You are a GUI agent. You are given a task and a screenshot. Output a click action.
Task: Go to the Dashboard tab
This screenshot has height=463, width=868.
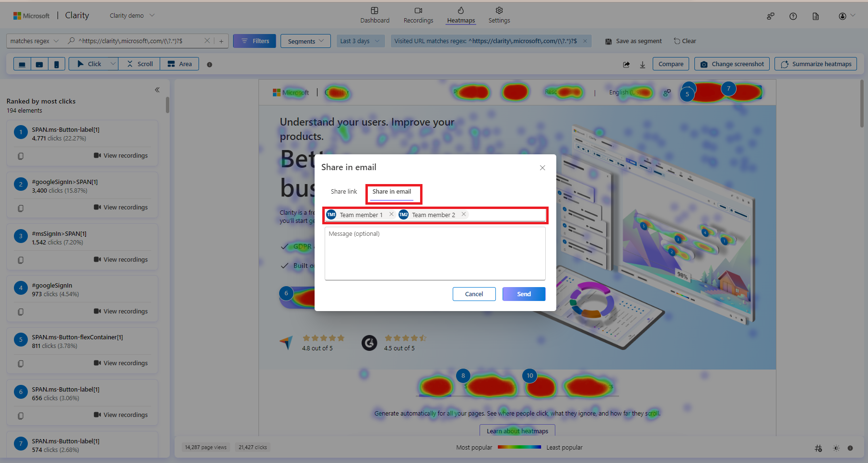click(x=375, y=15)
